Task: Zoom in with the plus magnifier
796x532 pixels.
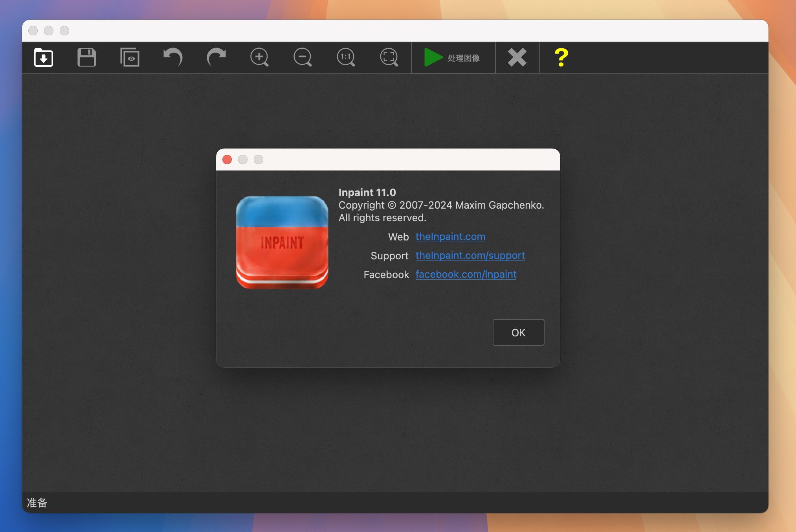Action: pos(259,58)
